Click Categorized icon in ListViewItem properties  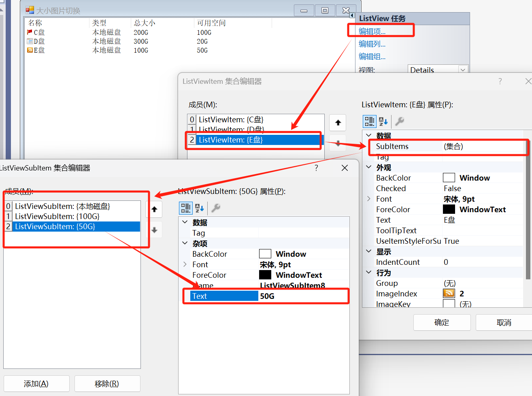pos(369,121)
